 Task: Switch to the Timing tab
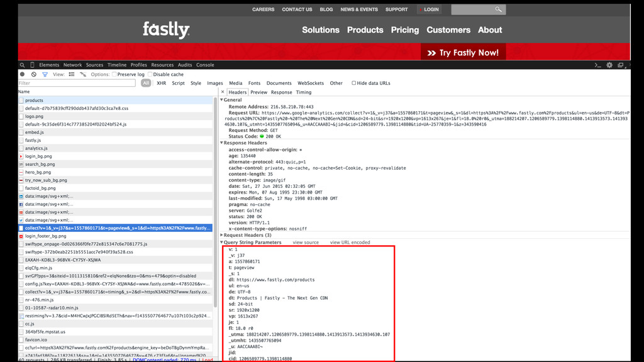click(x=304, y=92)
